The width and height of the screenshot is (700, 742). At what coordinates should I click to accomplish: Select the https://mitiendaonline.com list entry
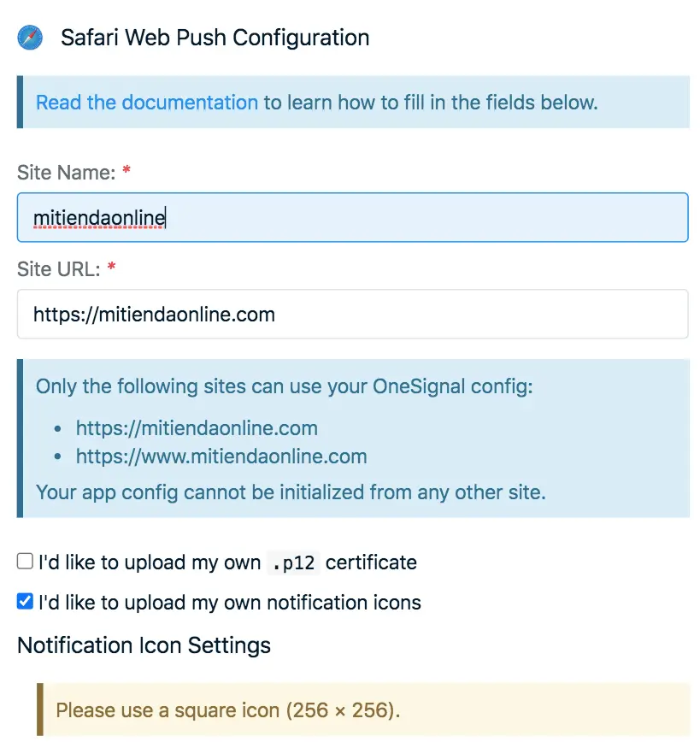[197, 427]
